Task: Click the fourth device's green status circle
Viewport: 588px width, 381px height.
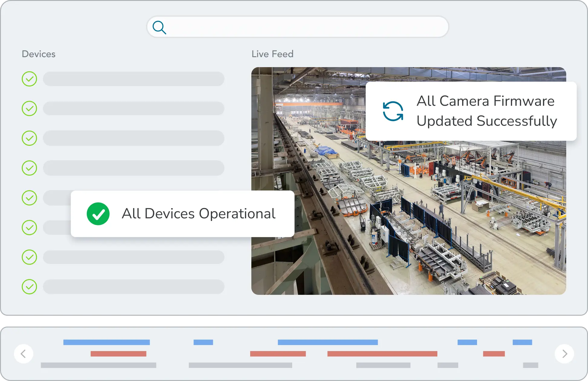Action: tap(29, 168)
